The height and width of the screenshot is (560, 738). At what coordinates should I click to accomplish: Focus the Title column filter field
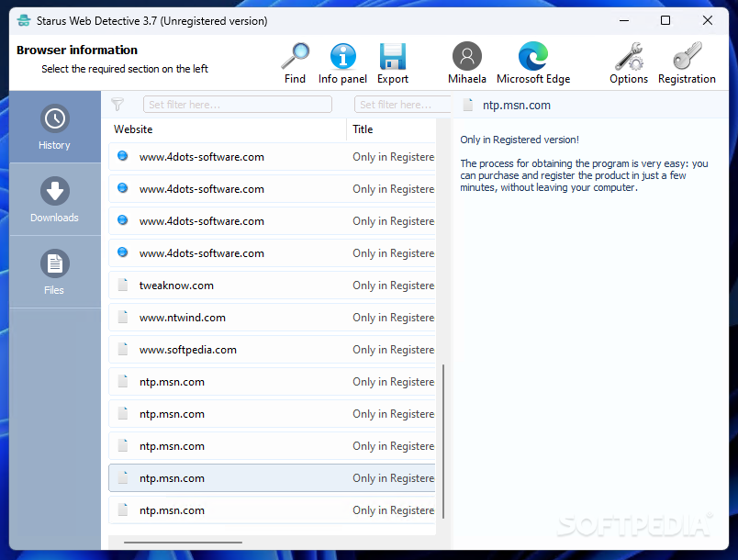[x=402, y=105]
